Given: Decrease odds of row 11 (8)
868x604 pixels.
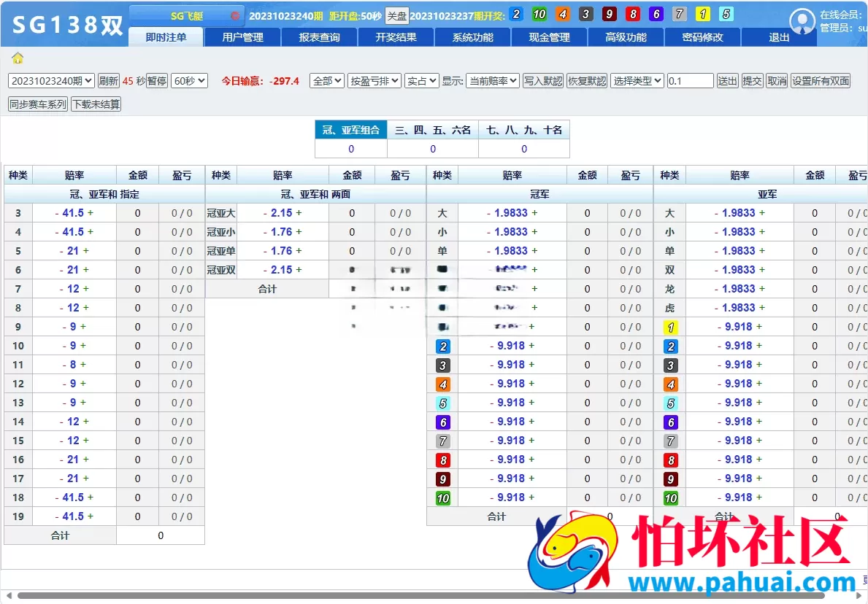Looking at the screenshot, I should pos(65,365).
